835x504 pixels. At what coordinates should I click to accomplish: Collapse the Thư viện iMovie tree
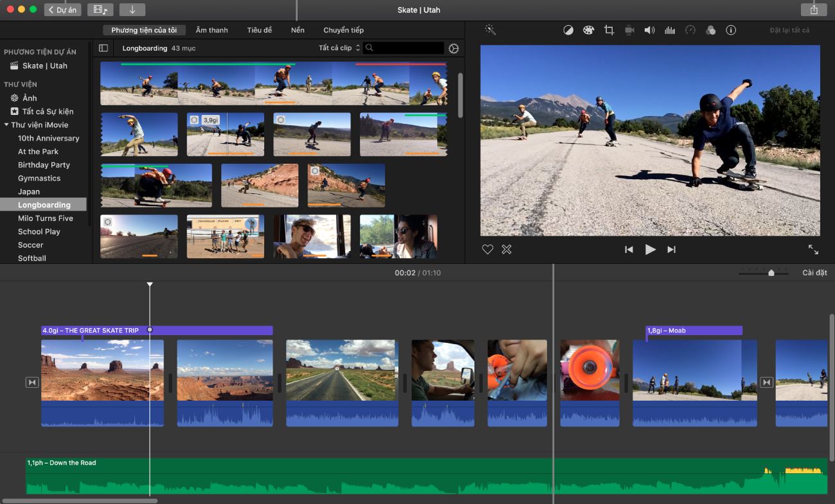click(5, 125)
